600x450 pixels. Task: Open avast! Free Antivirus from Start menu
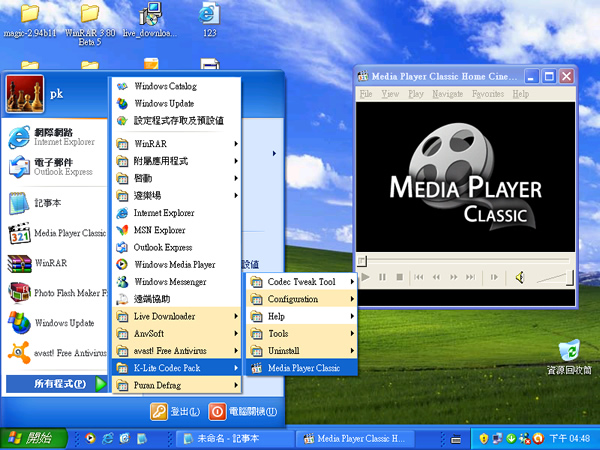(56, 352)
